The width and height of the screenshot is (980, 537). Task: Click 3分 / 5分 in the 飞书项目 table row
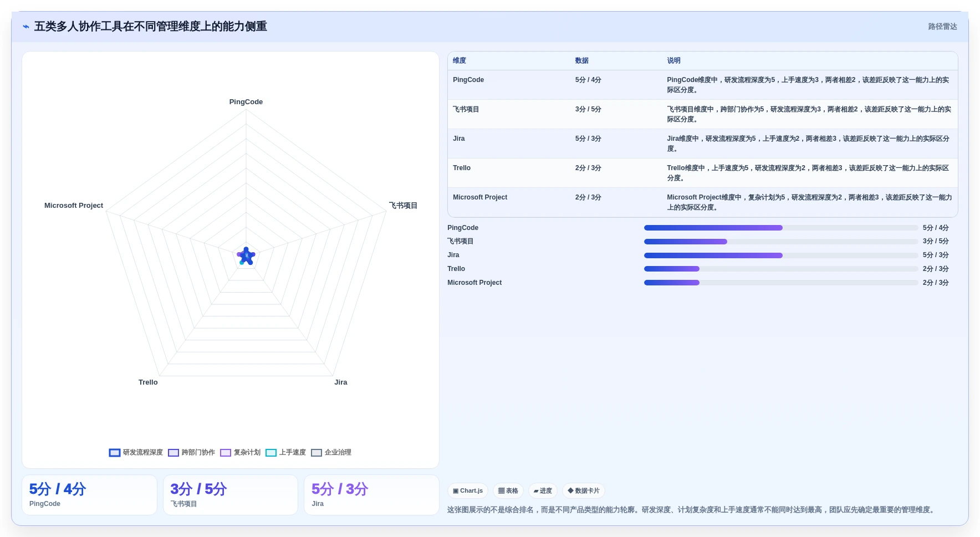[x=588, y=109]
